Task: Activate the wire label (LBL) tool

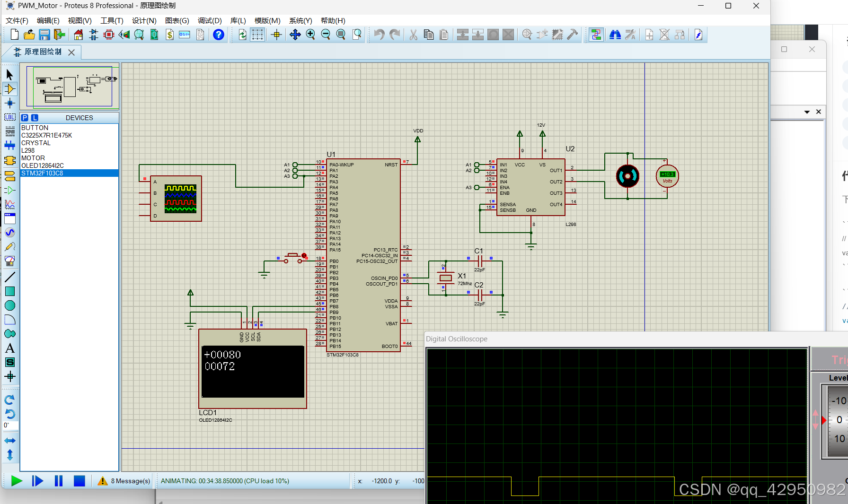Action: [x=10, y=117]
